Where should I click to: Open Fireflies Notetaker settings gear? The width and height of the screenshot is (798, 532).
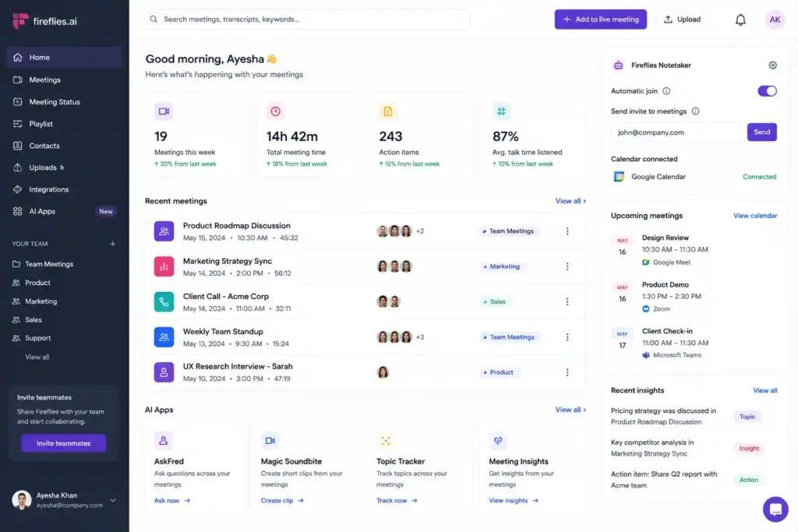pyautogui.click(x=772, y=65)
